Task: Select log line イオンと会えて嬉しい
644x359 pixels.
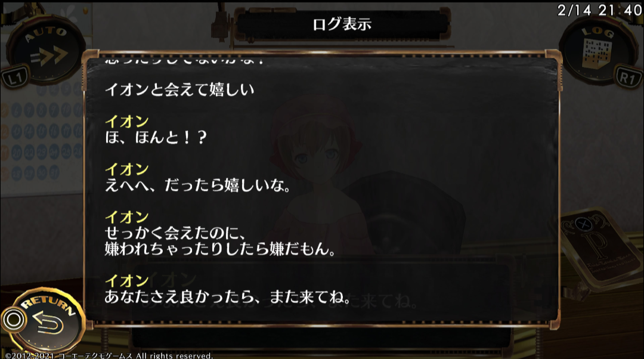Action: [x=179, y=89]
